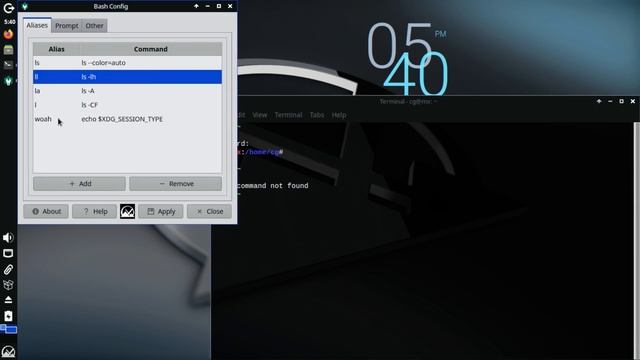Click the 'ls -CF' command cell
This screenshot has width=640, height=360.
(151, 105)
